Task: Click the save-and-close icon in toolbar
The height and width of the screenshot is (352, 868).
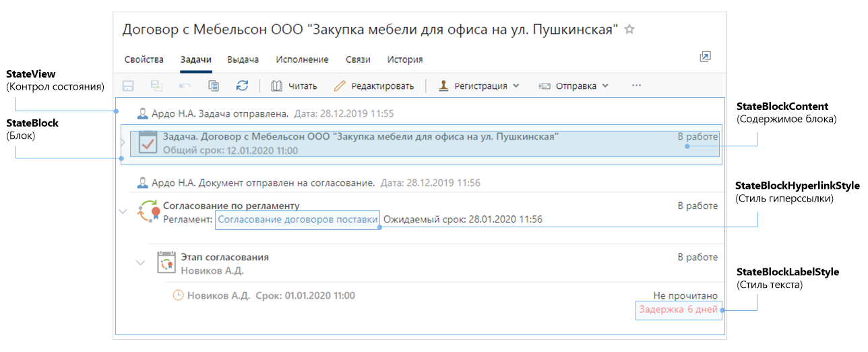Action: click(156, 86)
